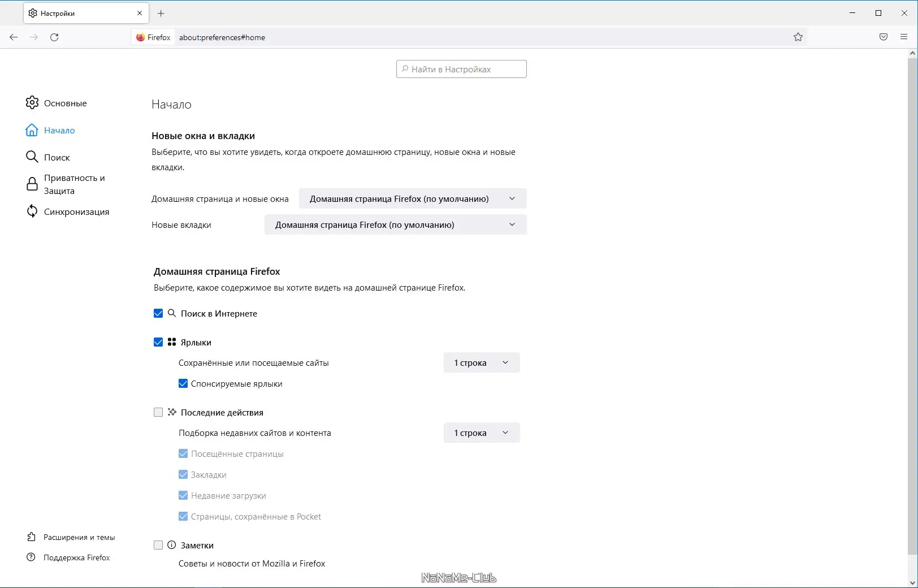The width and height of the screenshot is (918, 588).
Task: Open the Firefox hamburger application menu
Action: pyautogui.click(x=904, y=37)
